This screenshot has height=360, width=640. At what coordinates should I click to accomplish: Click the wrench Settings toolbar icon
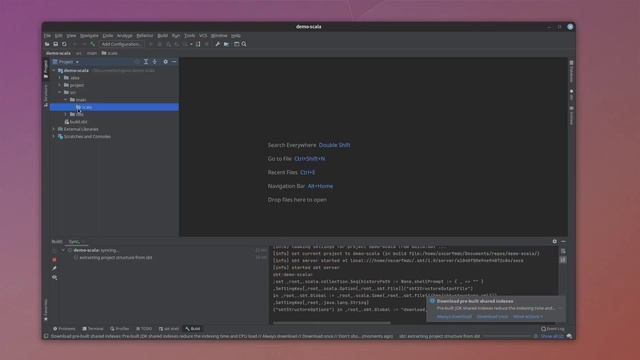coord(218,44)
